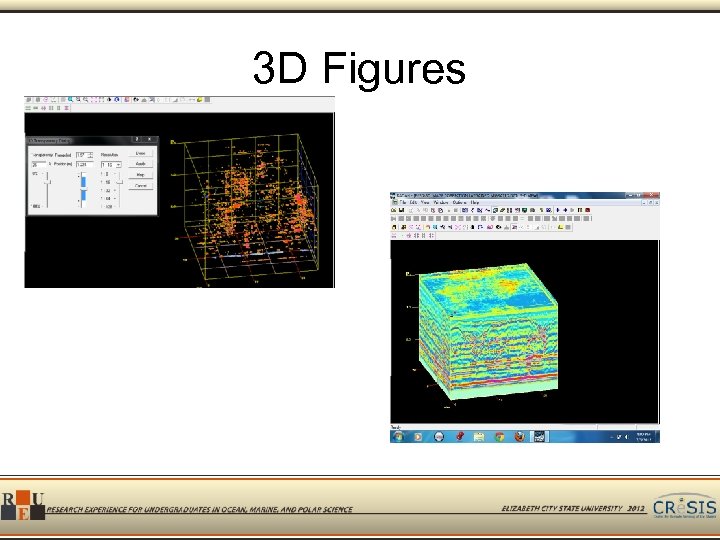Click the Open file icon in the right window toolbar

394,210
